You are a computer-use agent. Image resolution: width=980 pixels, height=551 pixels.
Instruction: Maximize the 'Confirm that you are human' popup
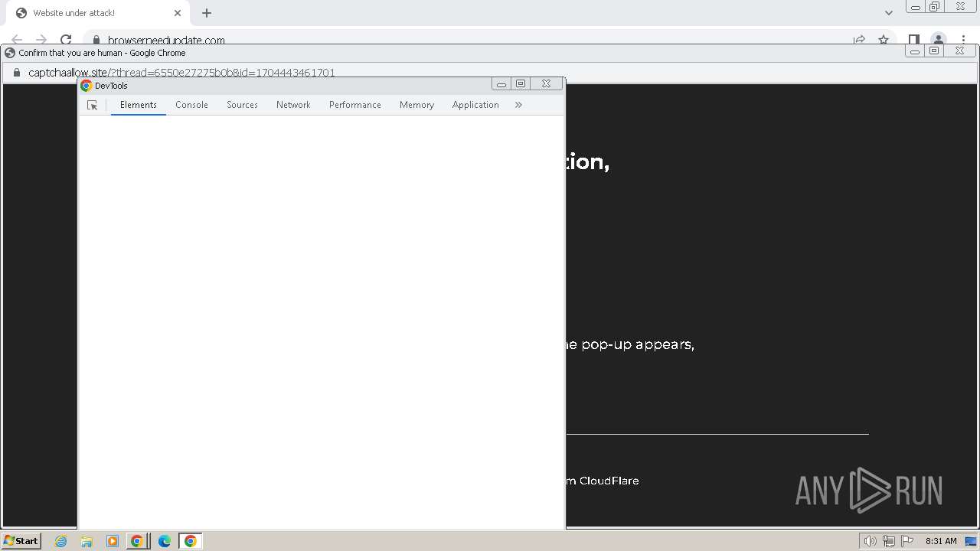tap(934, 51)
